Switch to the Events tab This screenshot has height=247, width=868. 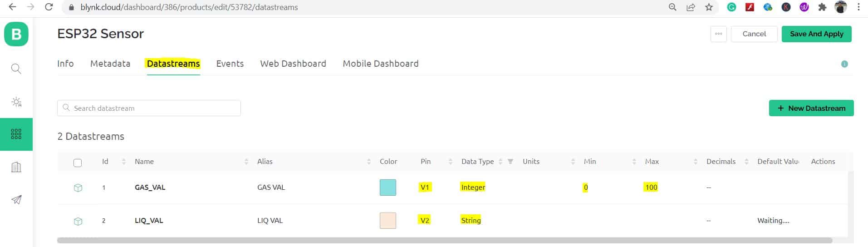click(230, 64)
